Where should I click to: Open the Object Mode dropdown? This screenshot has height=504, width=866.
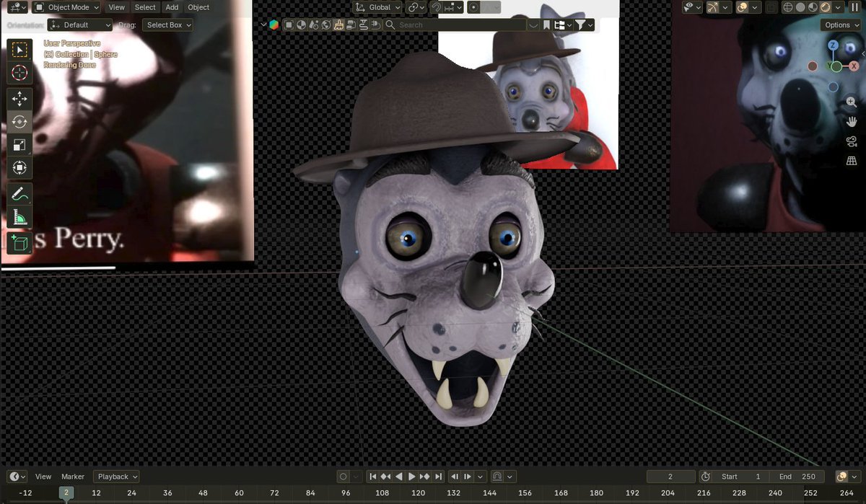[x=67, y=7]
